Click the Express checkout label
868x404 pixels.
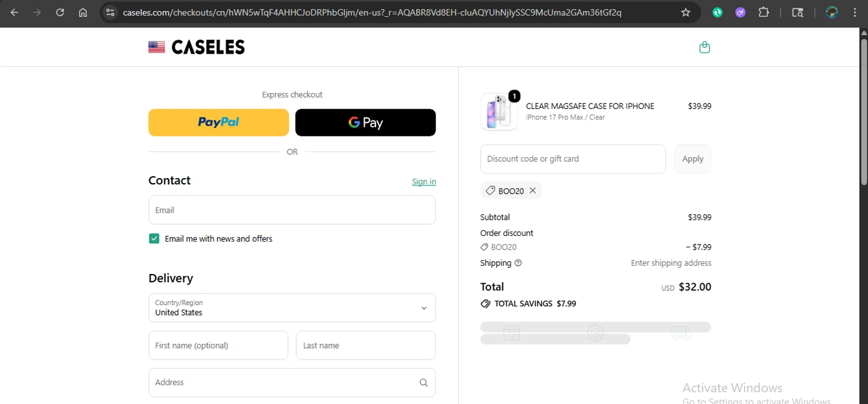pyautogui.click(x=292, y=95)
